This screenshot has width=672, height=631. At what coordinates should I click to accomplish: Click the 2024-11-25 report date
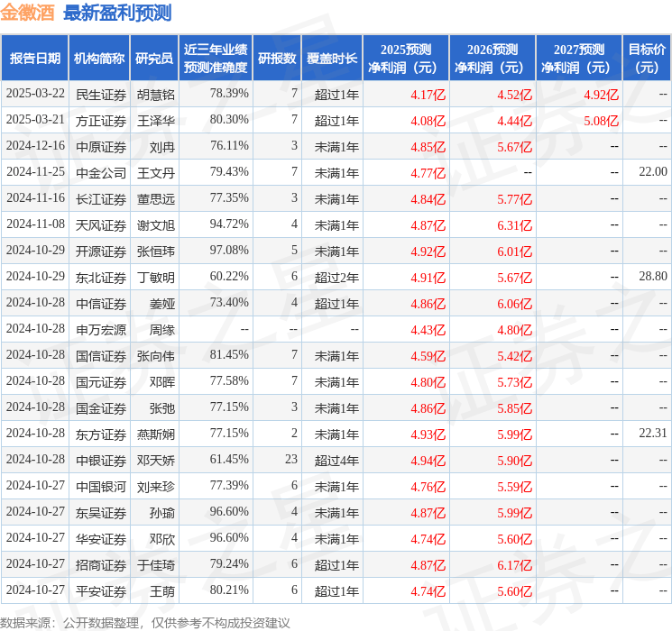[35, 171]
